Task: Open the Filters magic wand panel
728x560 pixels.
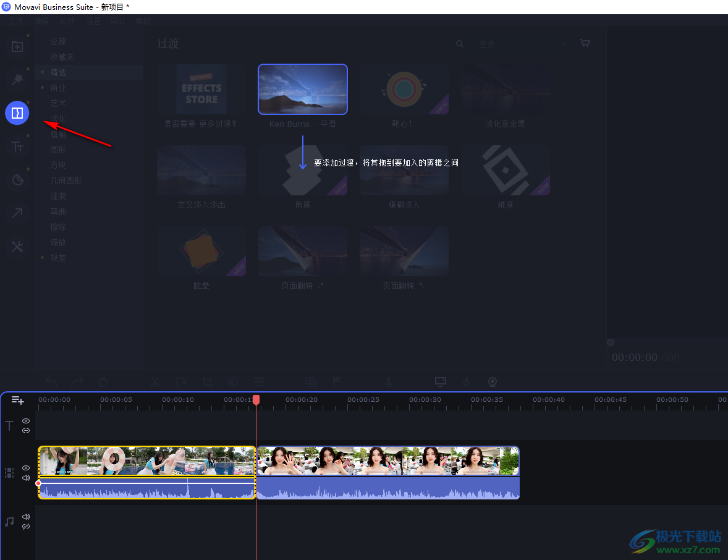Action: tap(17, 80)
